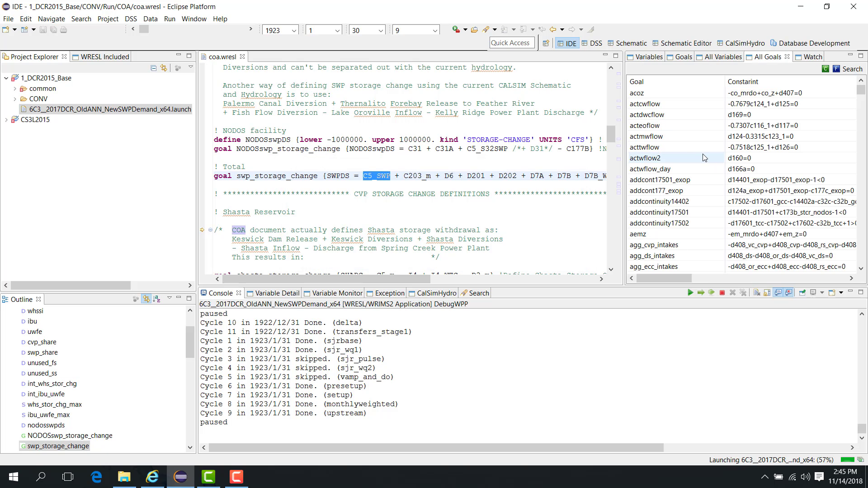The height and width of the screenshot is (488, 868).
Task: Open the DSS menu
Action: click(x=131, y=19)
